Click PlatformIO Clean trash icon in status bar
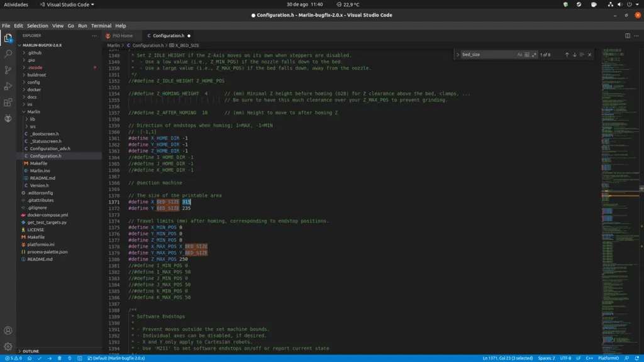 coord(60,358)
